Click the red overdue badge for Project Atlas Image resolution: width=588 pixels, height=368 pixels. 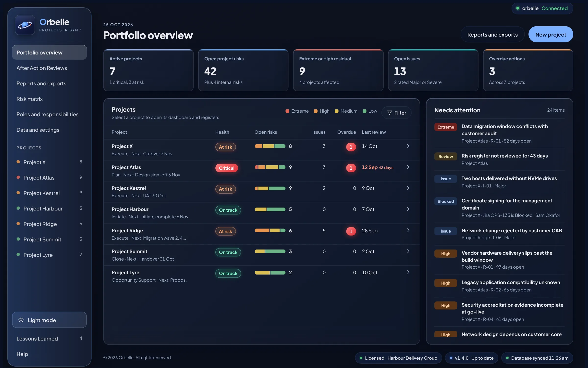pos(351,168)
